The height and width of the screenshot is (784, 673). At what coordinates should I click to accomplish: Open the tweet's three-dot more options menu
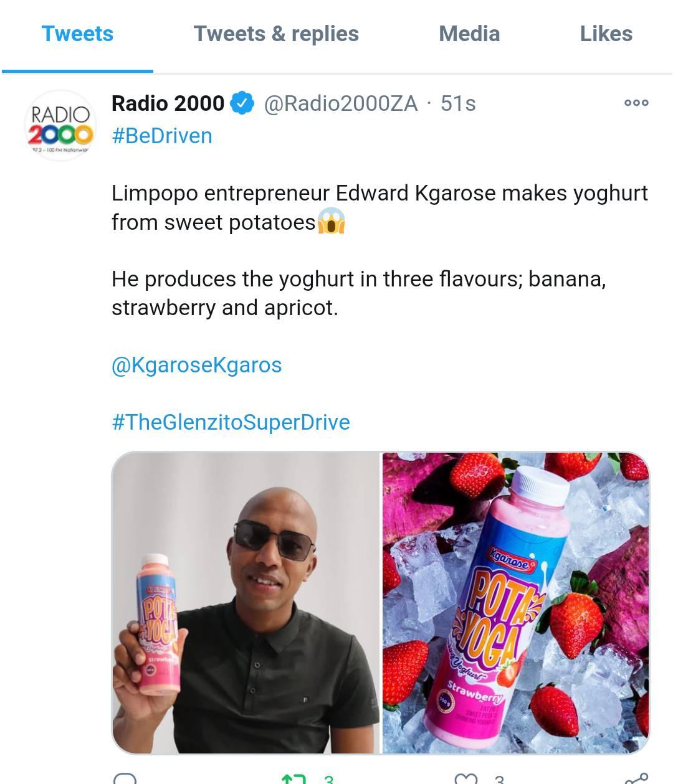click(x=636, y=103)
